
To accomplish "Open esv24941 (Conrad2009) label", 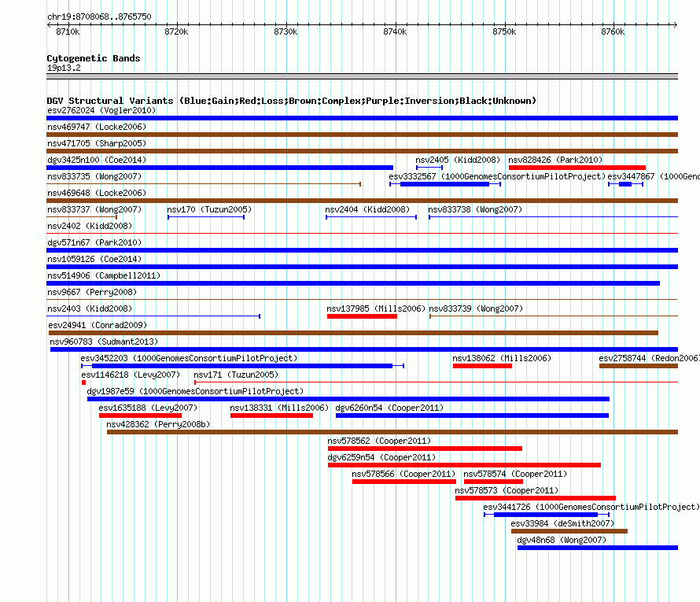I will [x=98, y=325].
